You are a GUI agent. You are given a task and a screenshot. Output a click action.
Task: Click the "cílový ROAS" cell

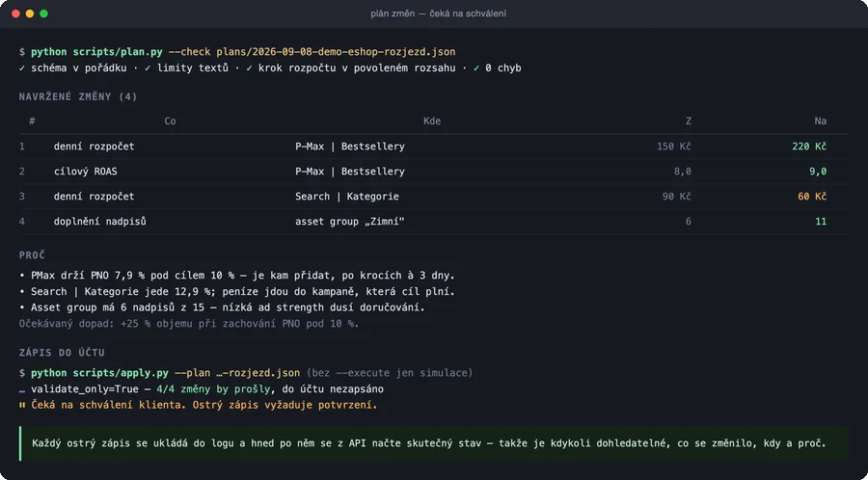click(x=85, y=172)
